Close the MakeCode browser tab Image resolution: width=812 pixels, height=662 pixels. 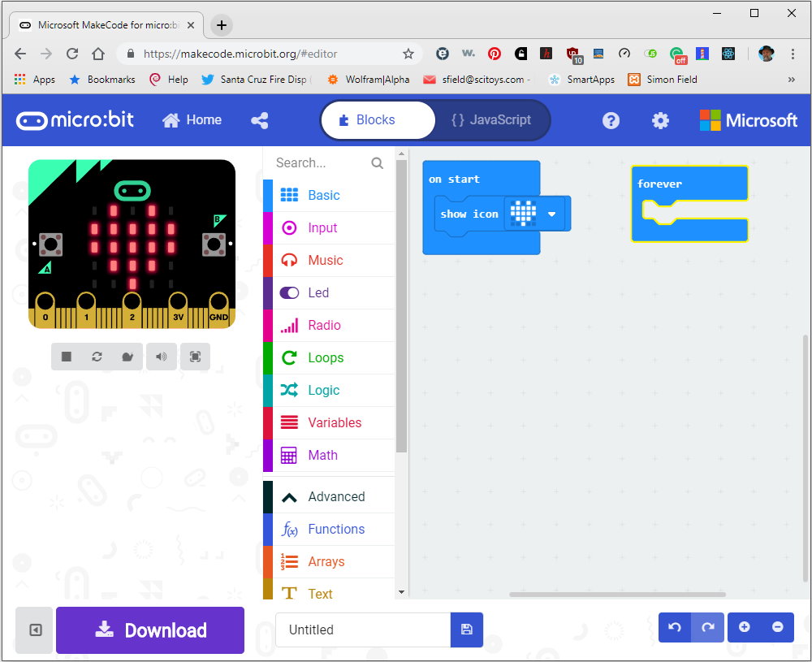[x=191, y=25]
